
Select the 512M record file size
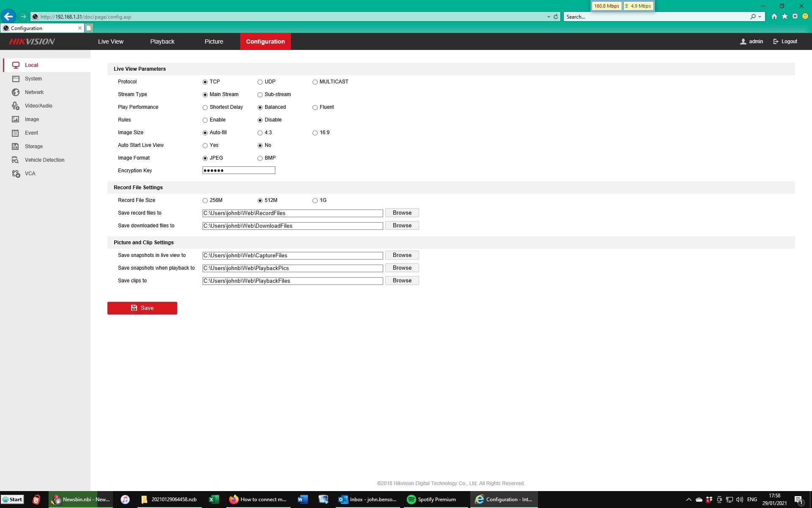point(260,200)
